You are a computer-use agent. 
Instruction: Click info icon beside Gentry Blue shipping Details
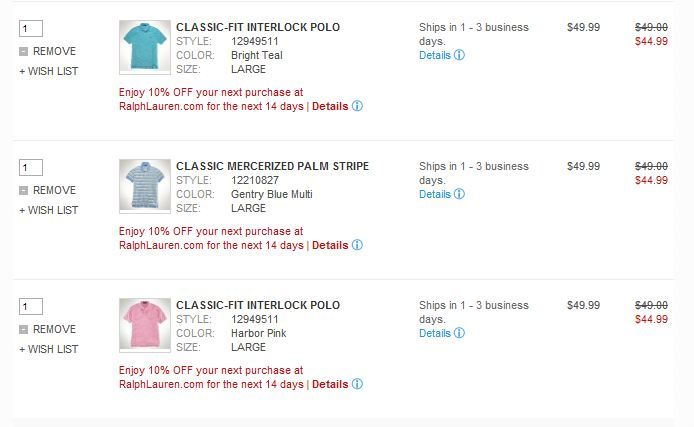[459, 195]
